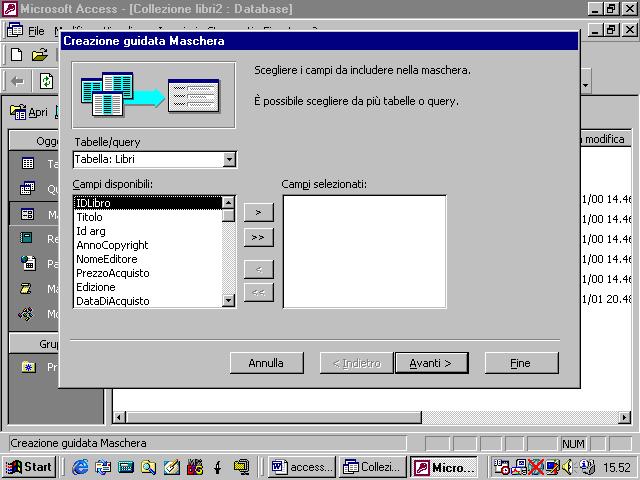
Task: Click Fine to finish wizard
Action: tap(521, 363)
